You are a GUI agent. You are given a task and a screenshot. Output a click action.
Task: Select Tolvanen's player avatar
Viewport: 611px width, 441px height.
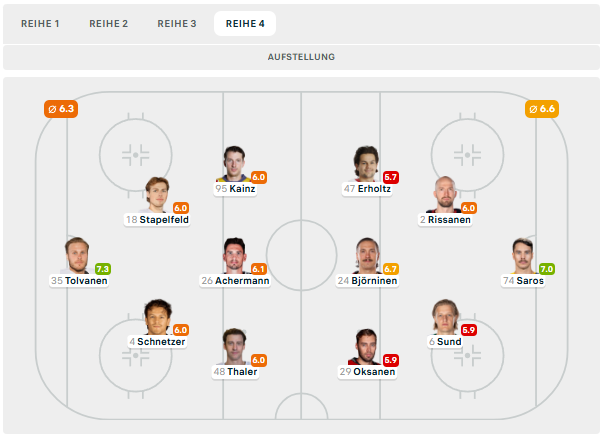click(x=77, y=255)
